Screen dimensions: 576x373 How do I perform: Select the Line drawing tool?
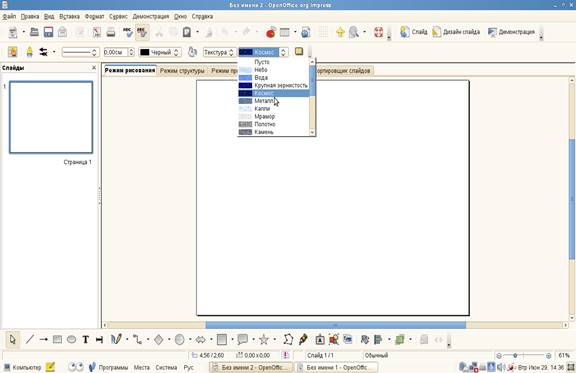(x=30, y=339)
